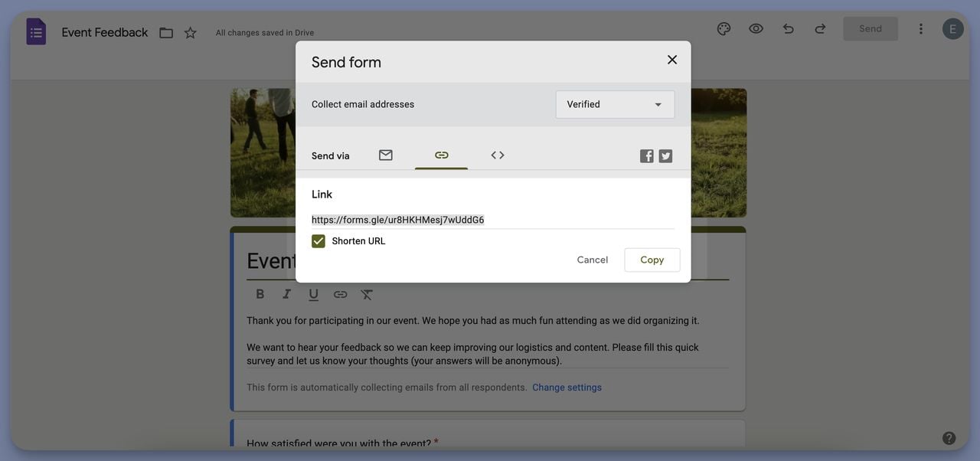Apply bold formatting to description

[x=260, y=294]
